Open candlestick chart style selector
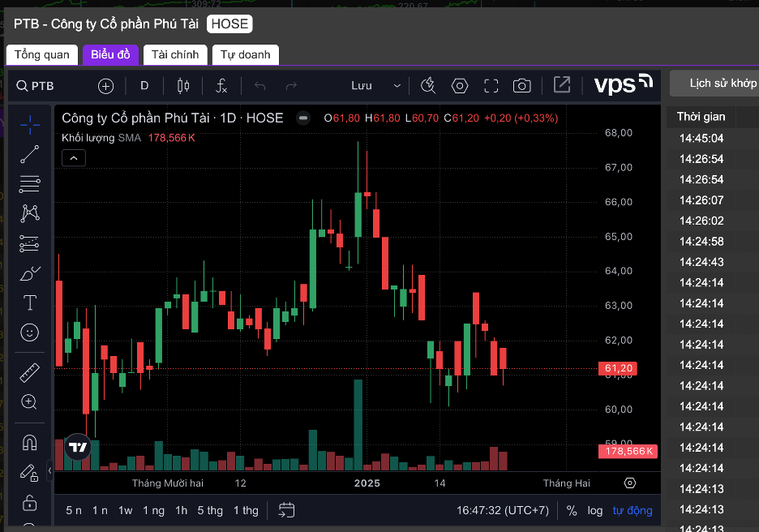 (183, 86)
